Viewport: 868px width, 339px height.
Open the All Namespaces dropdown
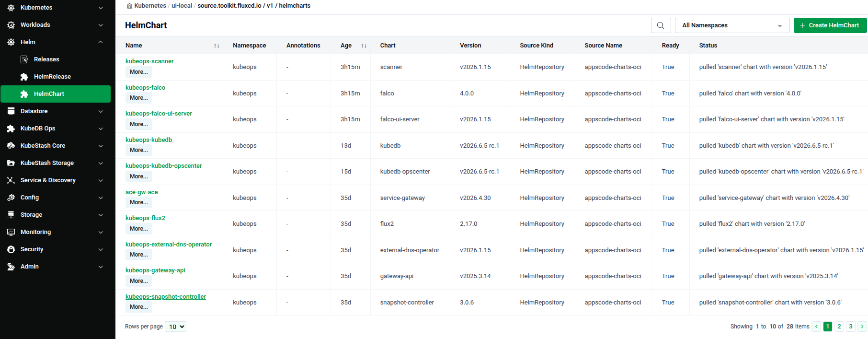click(732, 25)
